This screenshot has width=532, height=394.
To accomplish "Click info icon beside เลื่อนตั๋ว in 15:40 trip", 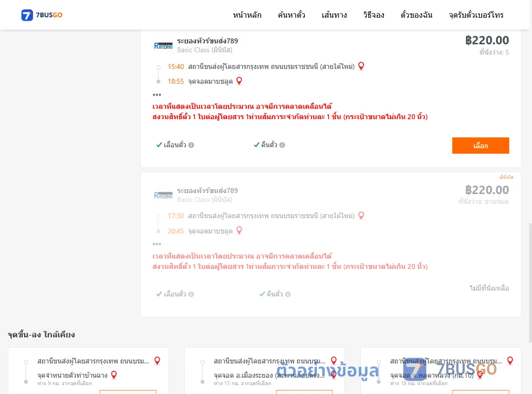I will [191, 145].
